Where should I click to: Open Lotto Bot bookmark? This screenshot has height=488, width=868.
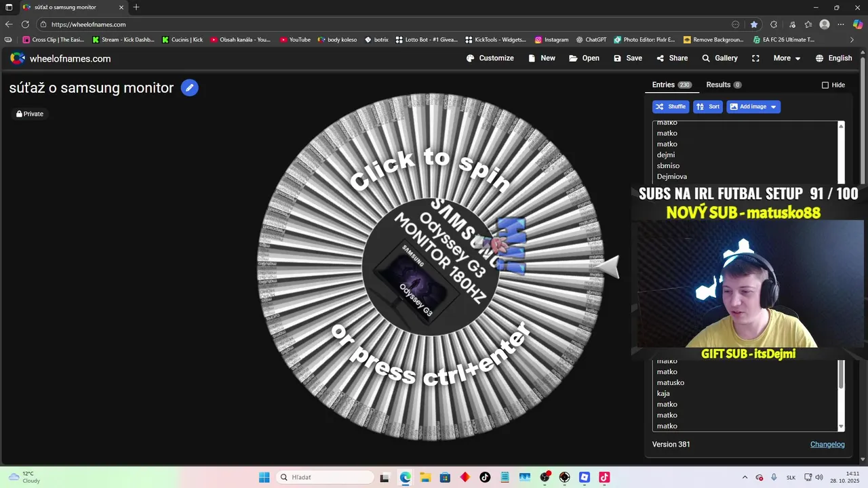click(427, 39)
